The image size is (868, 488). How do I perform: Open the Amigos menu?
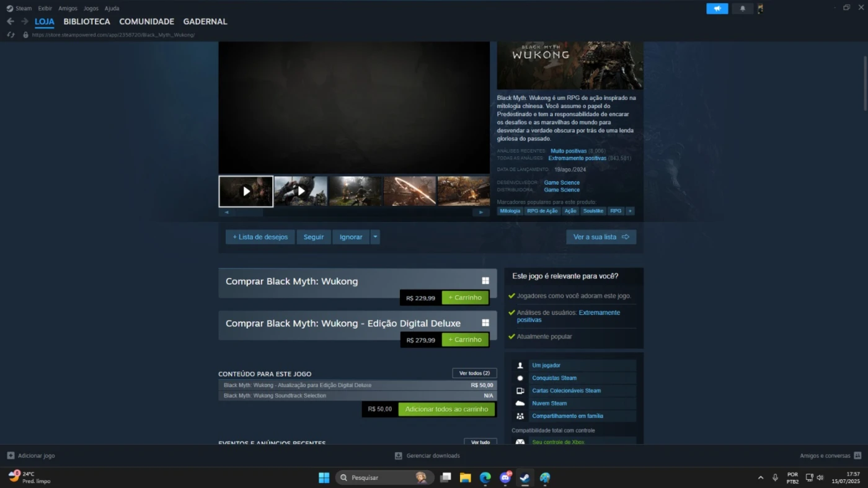click(x=68, y=8)
